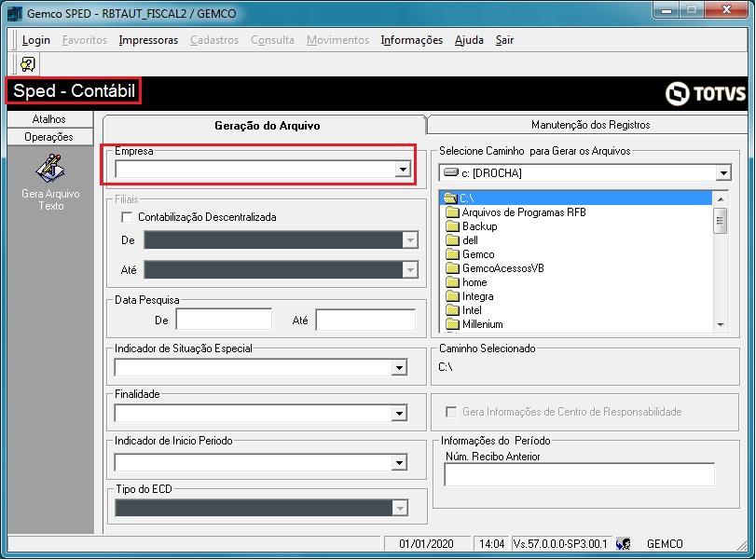Click the status bar time 14:04
756x560 pixels.
(x=492, y=544)
